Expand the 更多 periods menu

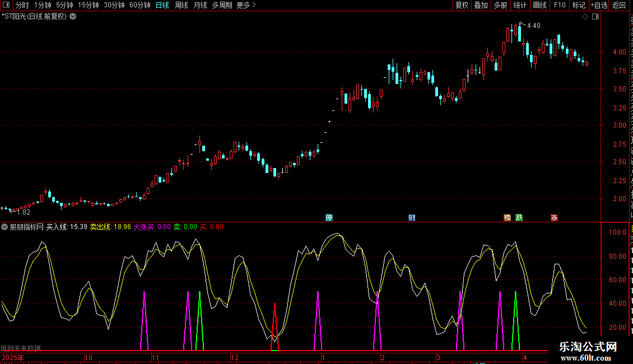246,5
